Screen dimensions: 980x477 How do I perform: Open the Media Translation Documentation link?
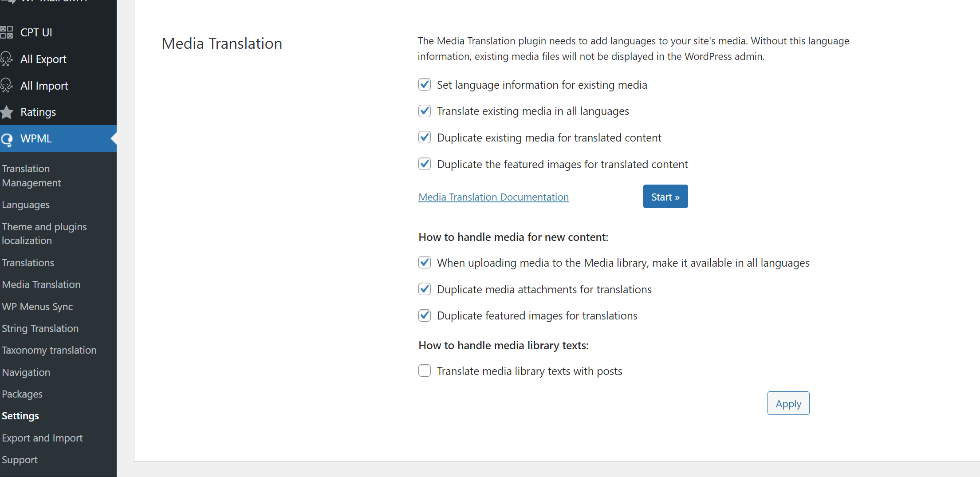click(493, 197)
